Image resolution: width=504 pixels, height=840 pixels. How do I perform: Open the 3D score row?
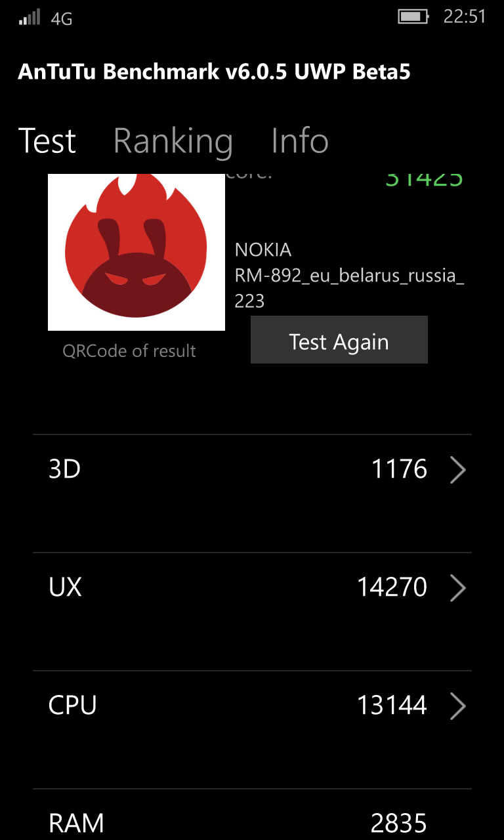click(x=252, y=493)
